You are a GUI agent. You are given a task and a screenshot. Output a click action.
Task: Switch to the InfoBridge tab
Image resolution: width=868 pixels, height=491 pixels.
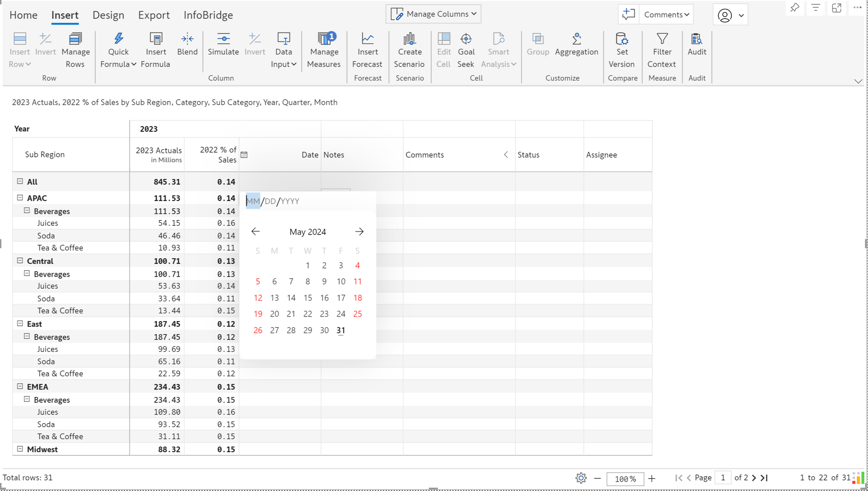(x=208, y=15)
